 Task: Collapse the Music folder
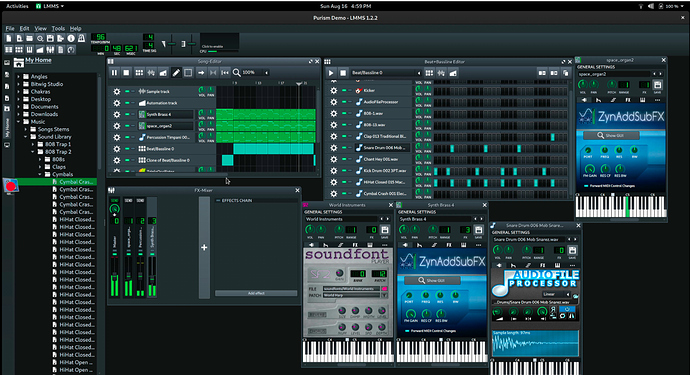coord(18,122)
